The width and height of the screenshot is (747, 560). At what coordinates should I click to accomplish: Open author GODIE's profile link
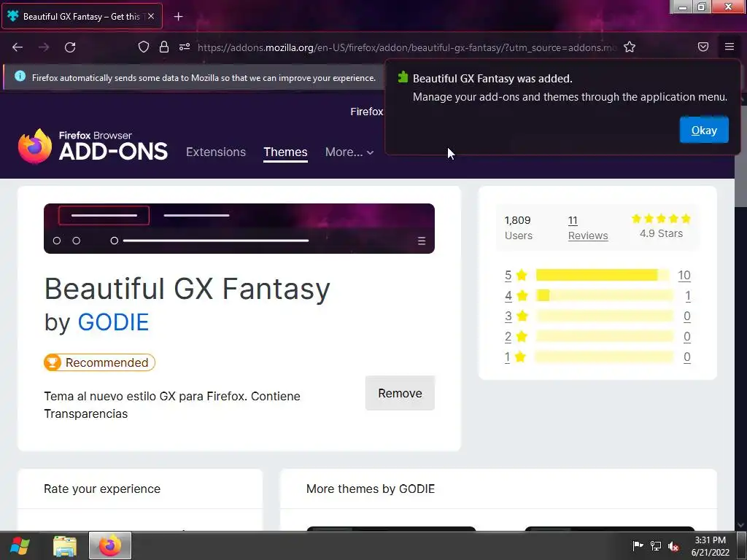tap(113, 322)
